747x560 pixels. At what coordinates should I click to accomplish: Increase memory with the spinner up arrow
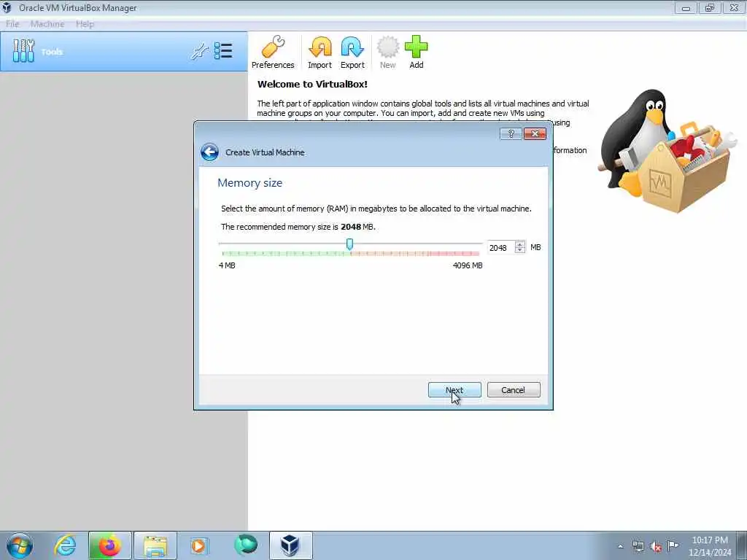[x=520, y=244]
